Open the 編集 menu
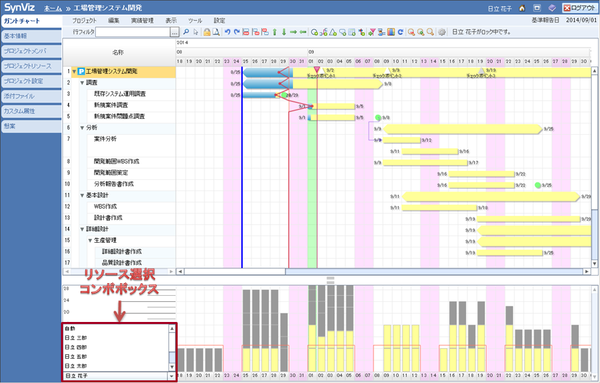 114,21
